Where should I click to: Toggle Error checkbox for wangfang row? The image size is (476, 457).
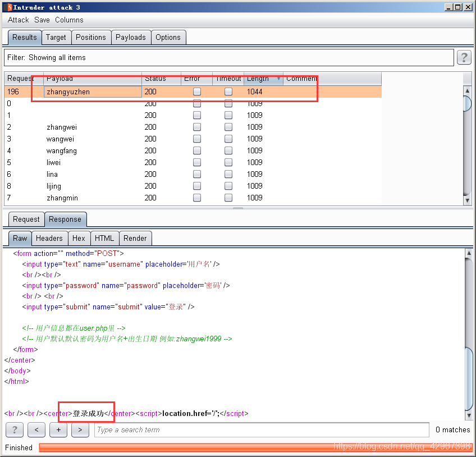tap(197, 150)
